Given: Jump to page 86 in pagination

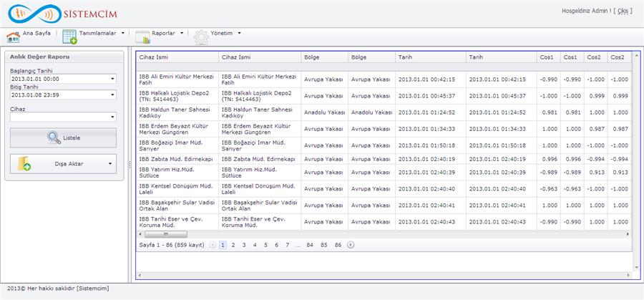Looking at the screenshot, I should click(338, 245).
